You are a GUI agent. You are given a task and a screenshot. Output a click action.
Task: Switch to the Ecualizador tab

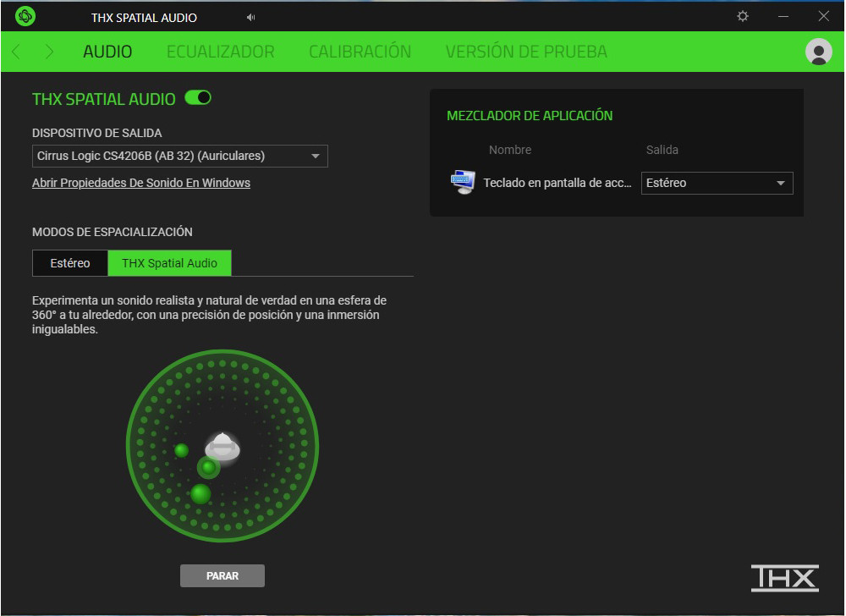pos(221,52)
